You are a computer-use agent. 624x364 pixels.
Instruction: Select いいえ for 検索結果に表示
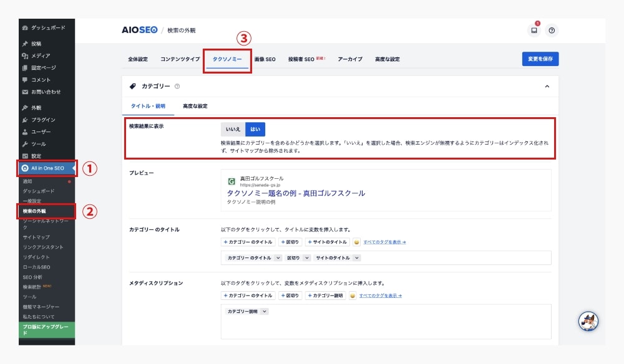coord(234,129)
